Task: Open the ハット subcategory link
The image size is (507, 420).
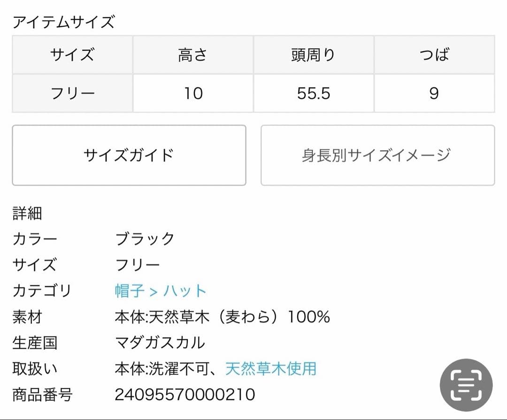Action: point(185,291)
